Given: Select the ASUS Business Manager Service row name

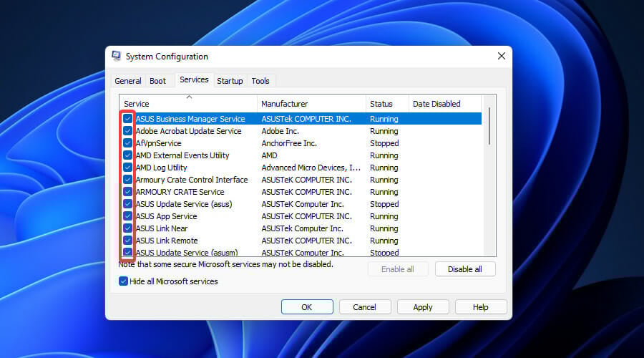Looking at the screenshot, I should tap(190, 119).
